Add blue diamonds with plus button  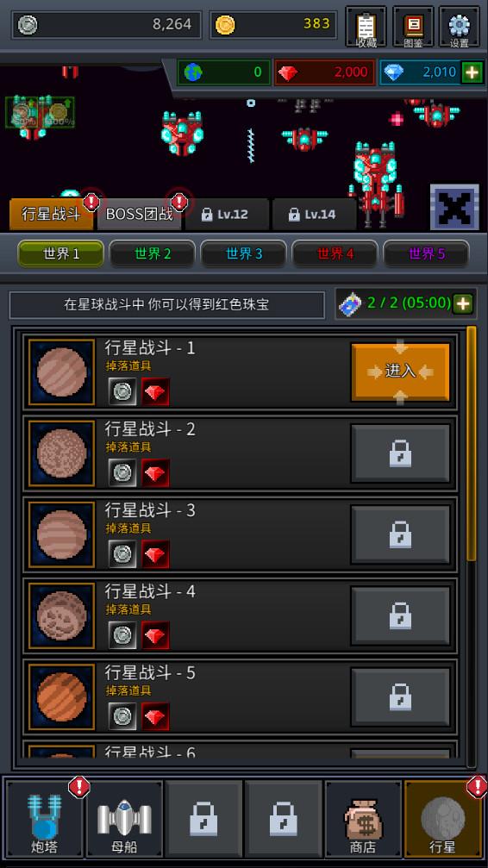[x=472, y=72]
